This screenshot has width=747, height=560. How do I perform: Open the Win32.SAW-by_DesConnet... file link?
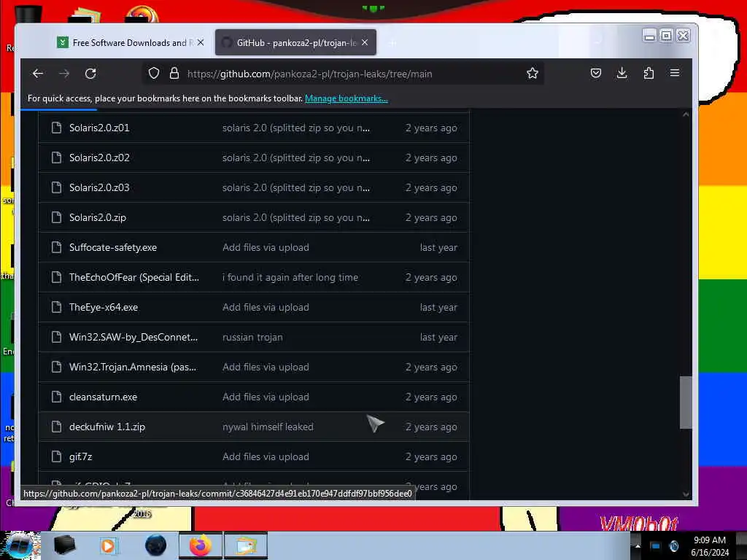(133, 337)
